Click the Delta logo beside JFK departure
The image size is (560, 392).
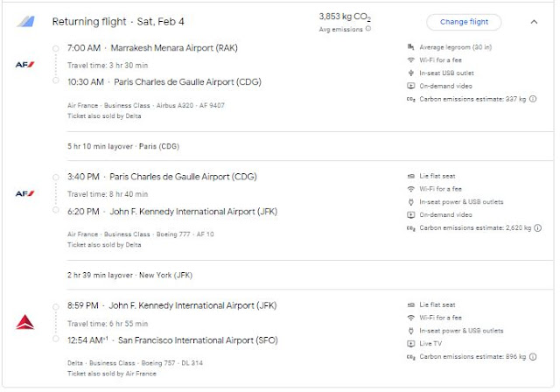tap(25, 322)
